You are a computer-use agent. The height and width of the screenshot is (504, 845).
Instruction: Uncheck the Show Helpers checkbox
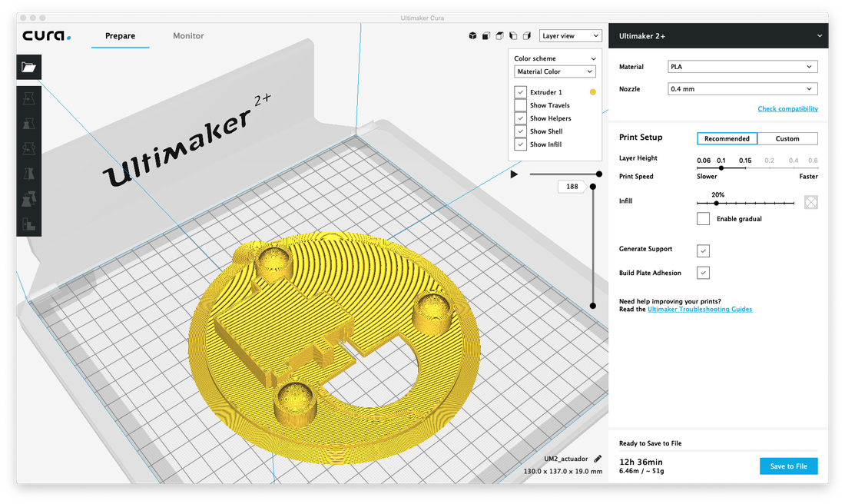520,118
